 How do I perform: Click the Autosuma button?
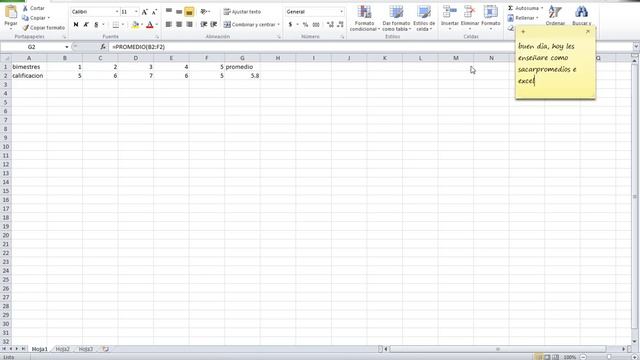click(525, 8)
